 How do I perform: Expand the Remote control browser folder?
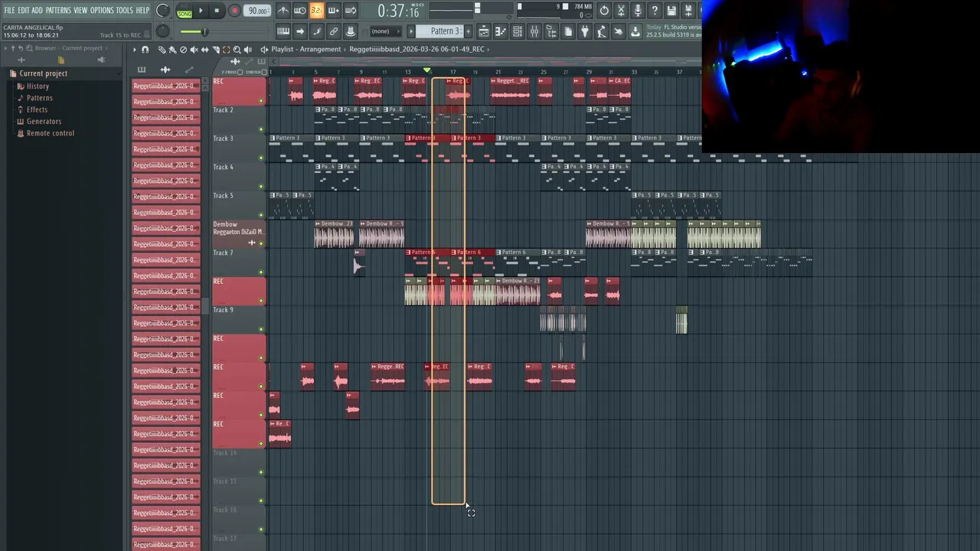(51, 133)
